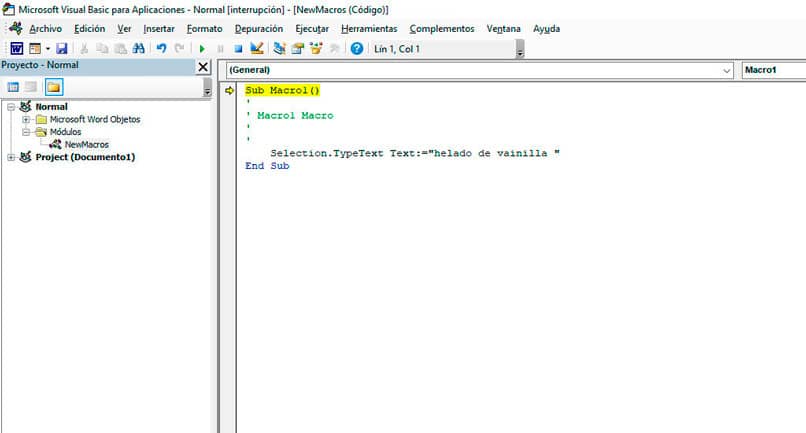Viewport: 806px width, 433px height.
Task: Click the Redo arrow icon
Action: 179,48
